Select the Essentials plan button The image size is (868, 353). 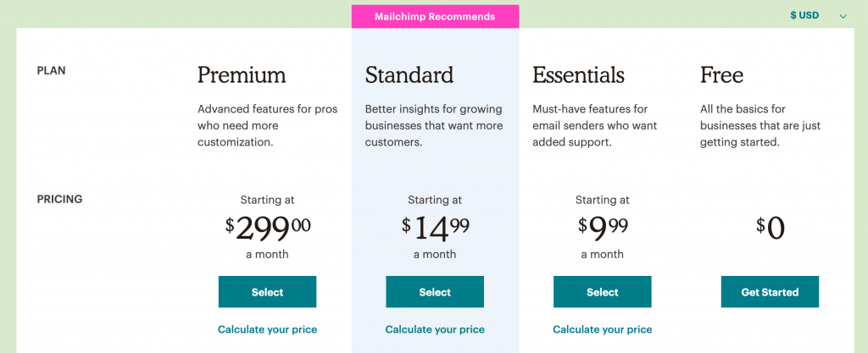point(602,292)
